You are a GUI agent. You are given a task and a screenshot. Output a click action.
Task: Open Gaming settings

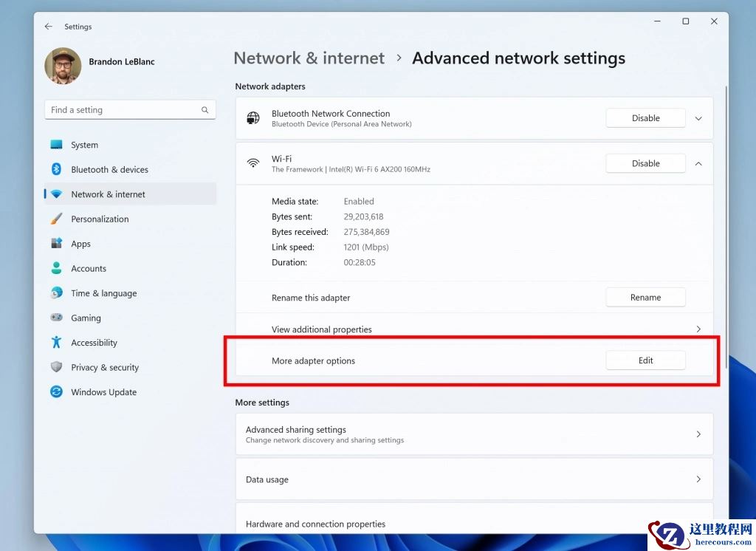[x=86, y=318]
